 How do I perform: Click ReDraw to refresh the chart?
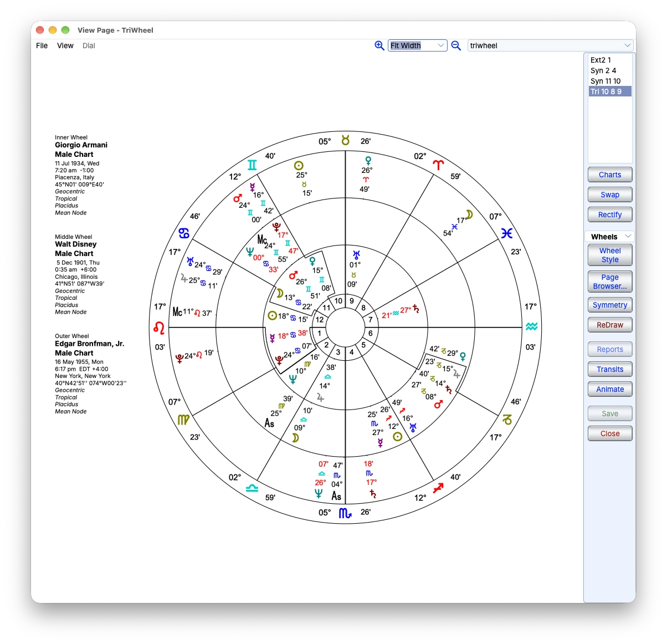pos(610,325)
